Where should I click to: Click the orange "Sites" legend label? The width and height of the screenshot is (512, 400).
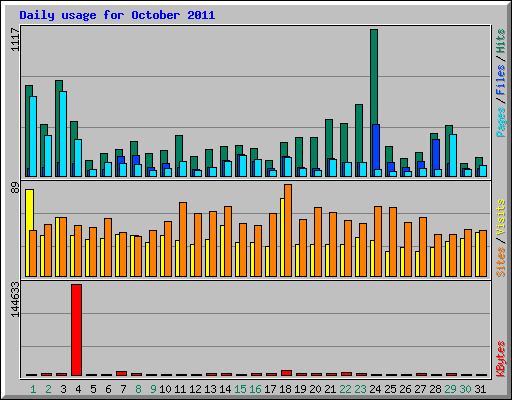pyautogui.click(x=501, y=262)
